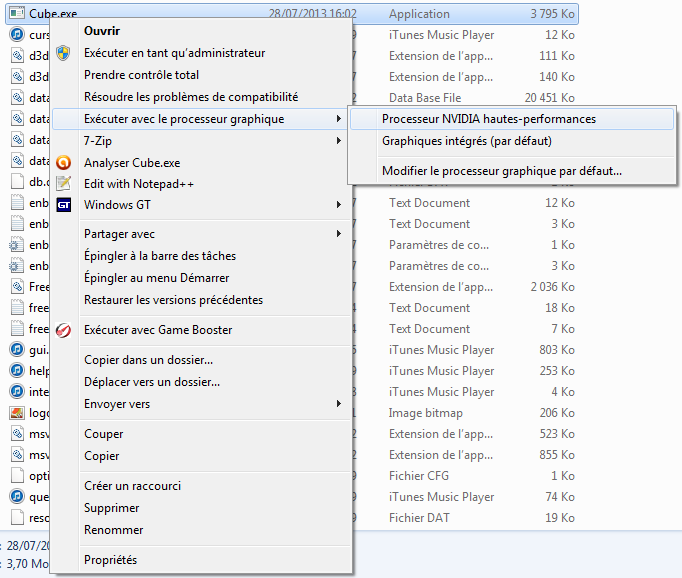Click the 'Image bitmap' type cell
This screenshot has width=682, height=578.
425,413
